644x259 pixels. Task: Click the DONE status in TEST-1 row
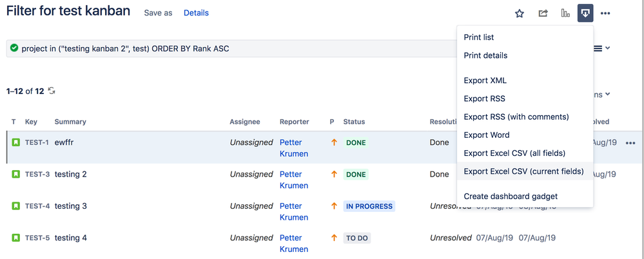pos(356,143)
